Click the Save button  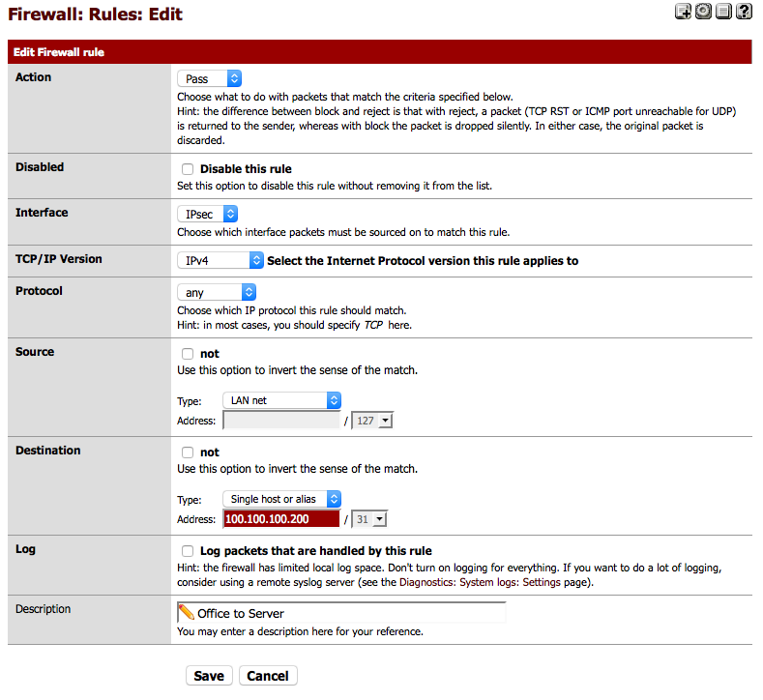pyautogui.click(x=209, y=676)
